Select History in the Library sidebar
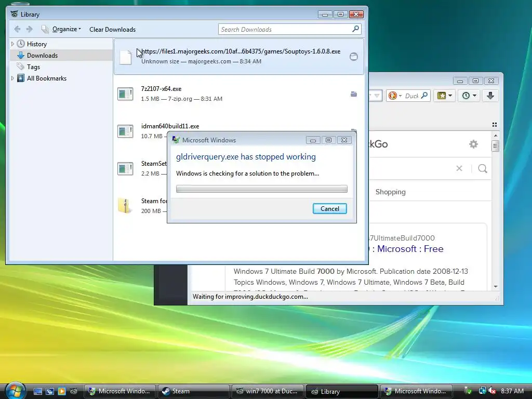532x399 pixels. coord(37,44)
